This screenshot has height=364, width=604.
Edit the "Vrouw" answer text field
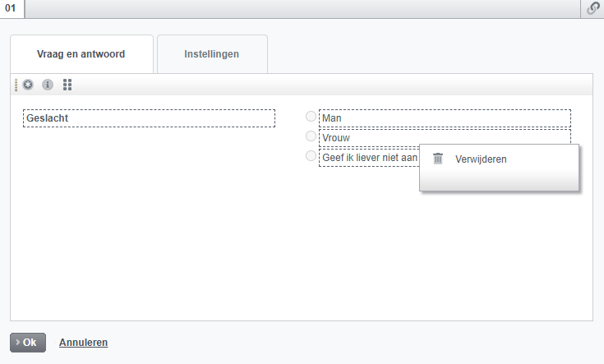pos(444,137)
